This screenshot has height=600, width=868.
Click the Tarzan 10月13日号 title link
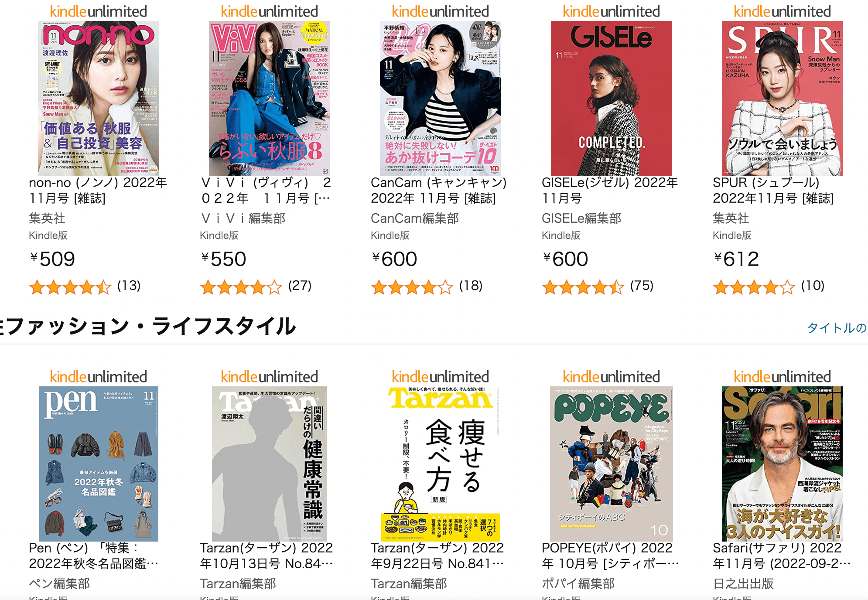point(267,556)
